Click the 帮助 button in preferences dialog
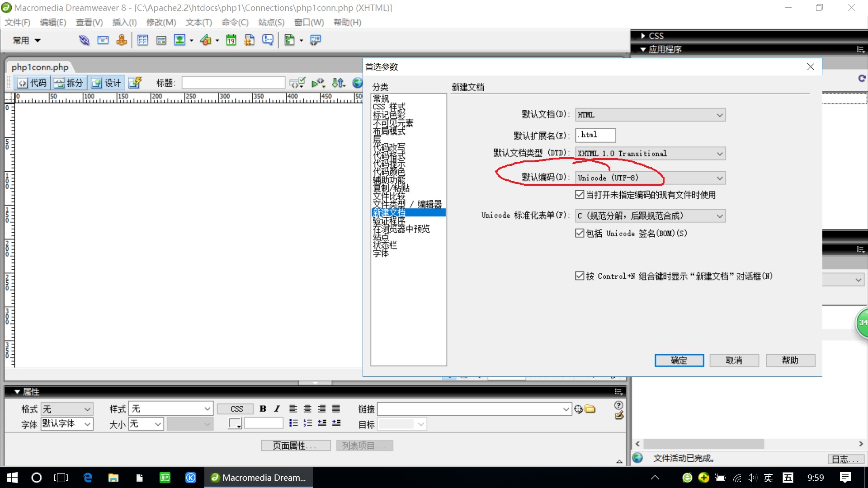The image size is (868, 488). pos(790,360)
